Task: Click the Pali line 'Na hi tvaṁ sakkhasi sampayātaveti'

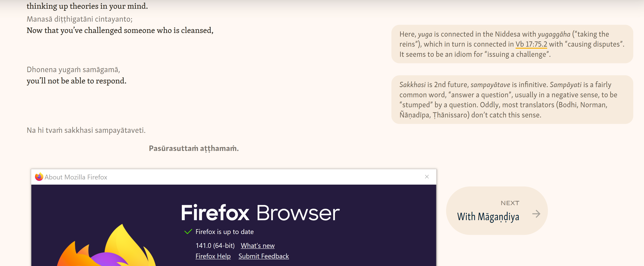Action: point(86,130)
